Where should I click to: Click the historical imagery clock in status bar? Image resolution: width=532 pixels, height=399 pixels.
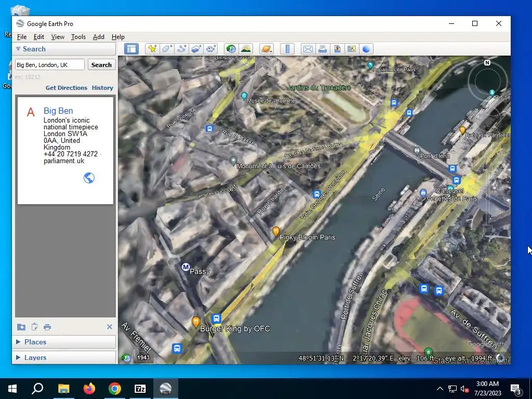(x=126, y=357)
